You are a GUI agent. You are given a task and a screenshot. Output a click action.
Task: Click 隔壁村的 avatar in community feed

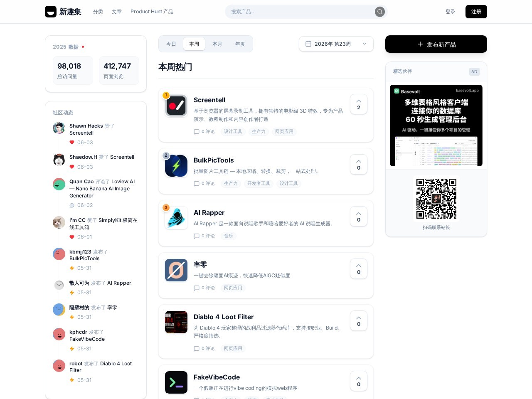pos(59,310)
